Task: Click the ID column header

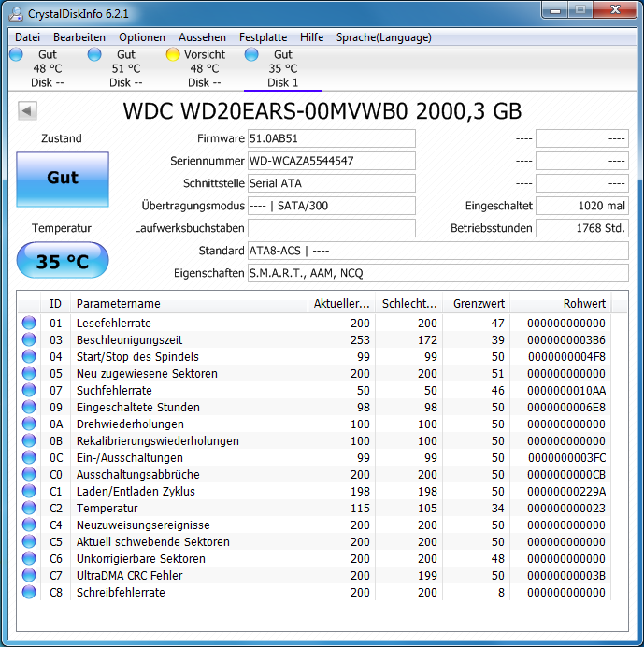Action: pyautogui.click(x=56, y=304)
